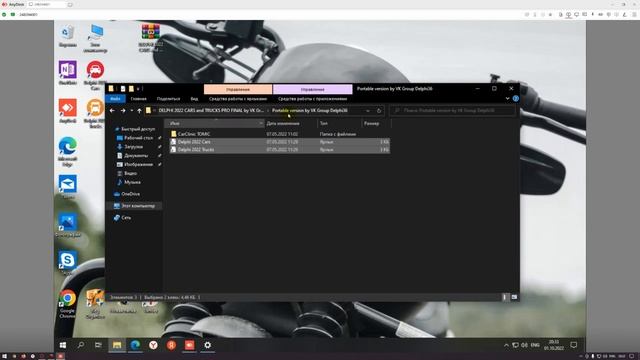The image size is (640, 360).
Task: Open the Photos desktop shortcut
Action: coord(67,225)
